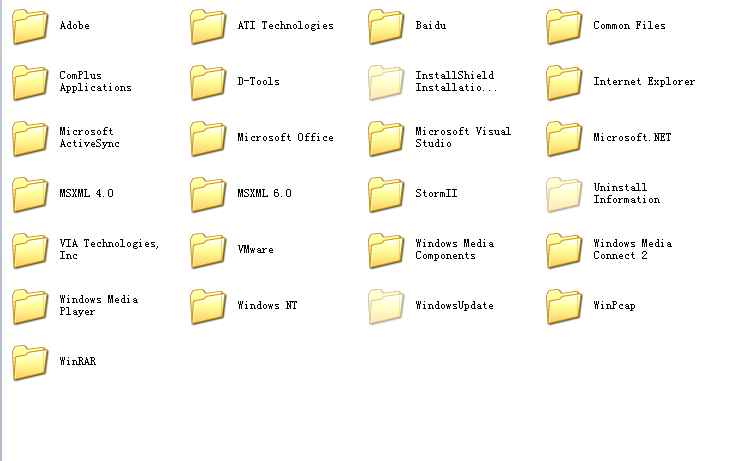Screen dimensions: 743x461
Task: Select the "StormII" folder name
Action: (x=436, y=193)
